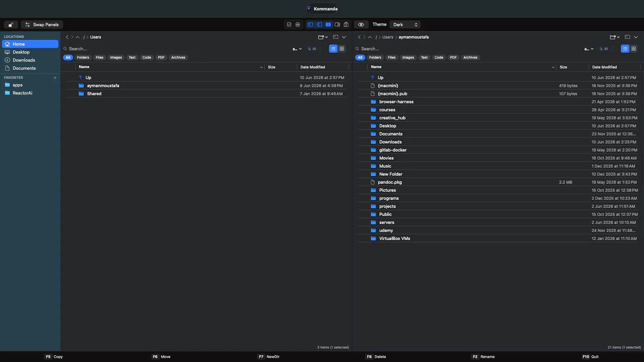Open the Theme Dark dropdown
Screen dimensions: 644x362
(405, 25)
